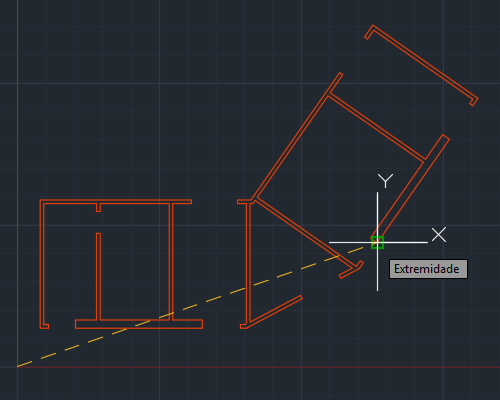Select the red horizontal axis line
The width and height of the screenshot is (500, 400).
(x=259, y=367)
